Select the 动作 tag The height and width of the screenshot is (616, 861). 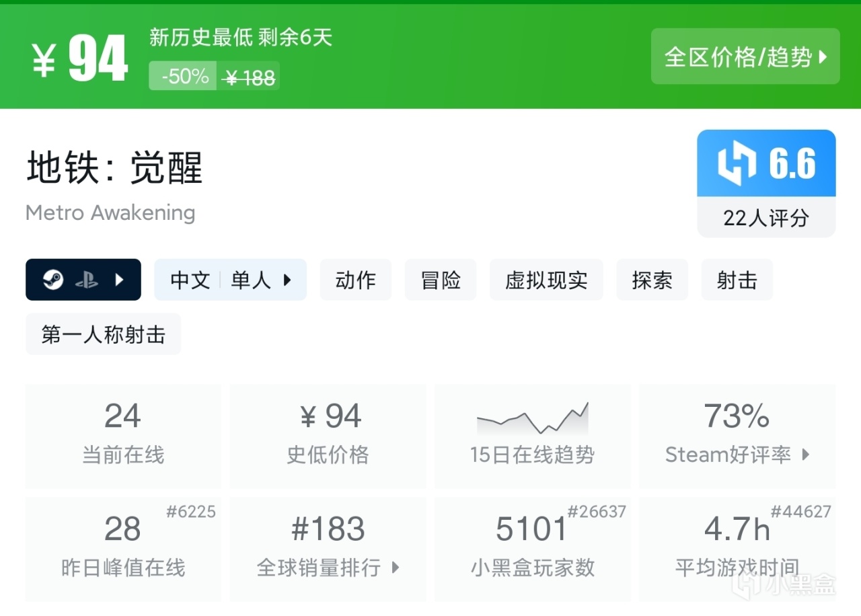point(355,280)
